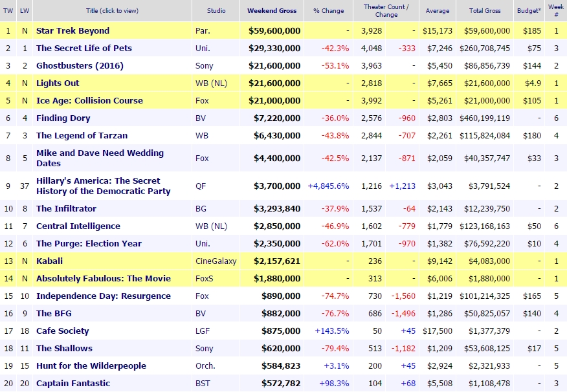
Task: Open Star Trek Beyond title link
Action: (72, 30)
